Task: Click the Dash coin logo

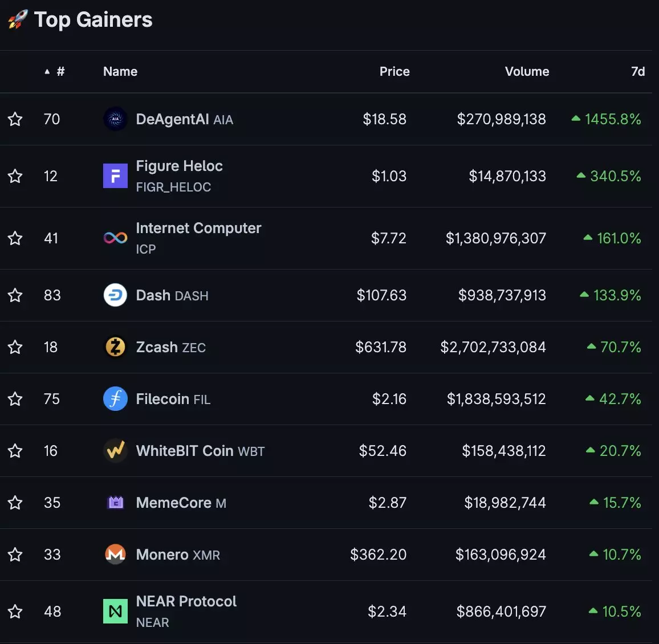Action: 115,295
